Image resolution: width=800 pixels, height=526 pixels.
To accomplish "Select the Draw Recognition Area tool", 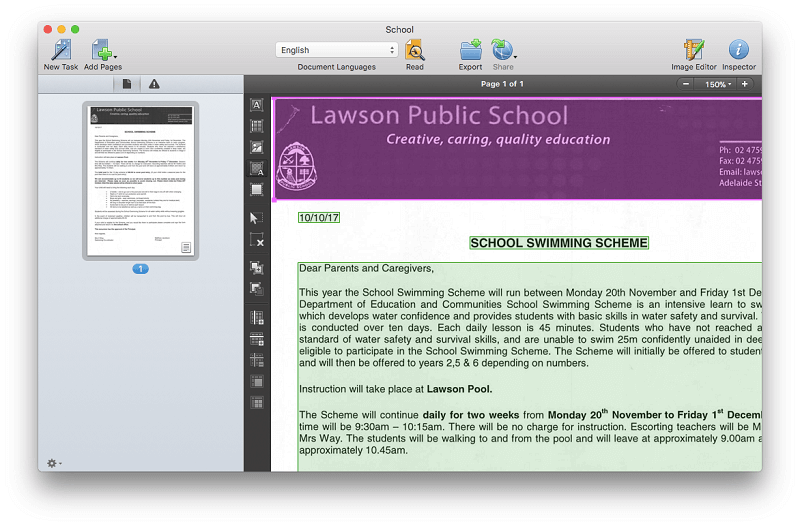I will tap(257, 190).
